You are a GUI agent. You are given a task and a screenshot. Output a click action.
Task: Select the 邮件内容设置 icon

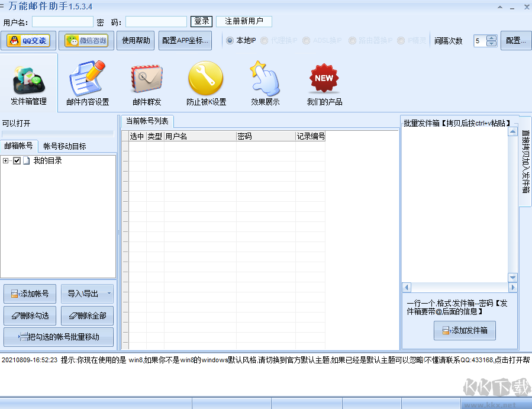pos(87,80)
